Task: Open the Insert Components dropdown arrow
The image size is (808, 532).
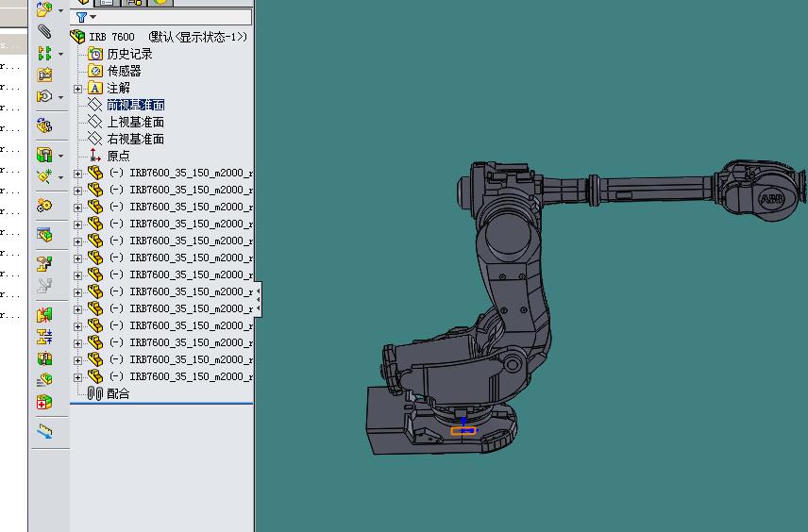Action: point(60,11)
